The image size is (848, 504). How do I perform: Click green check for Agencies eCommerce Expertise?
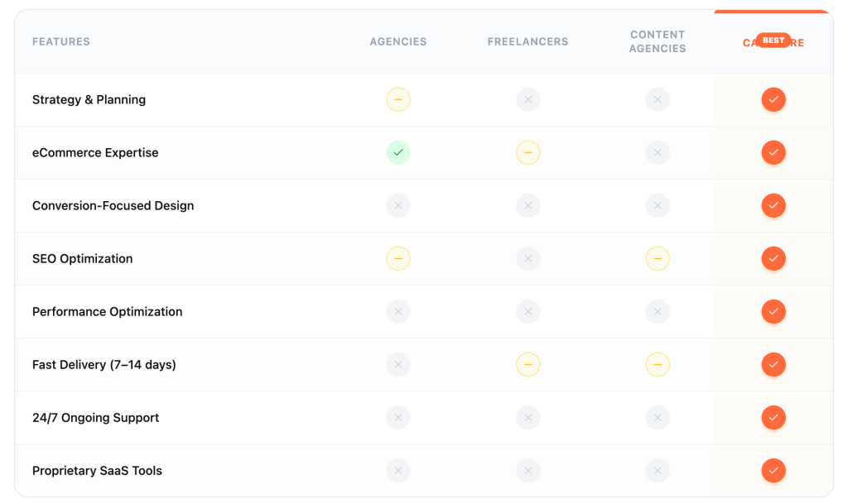click(x=398, y=153)
